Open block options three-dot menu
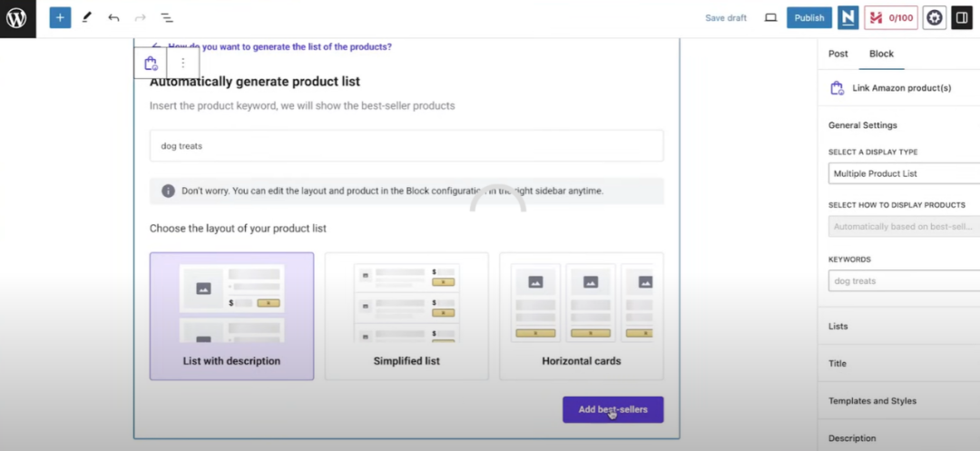This screenshot has width=980, height=451. pyautogui.click(x=182, y=63)
